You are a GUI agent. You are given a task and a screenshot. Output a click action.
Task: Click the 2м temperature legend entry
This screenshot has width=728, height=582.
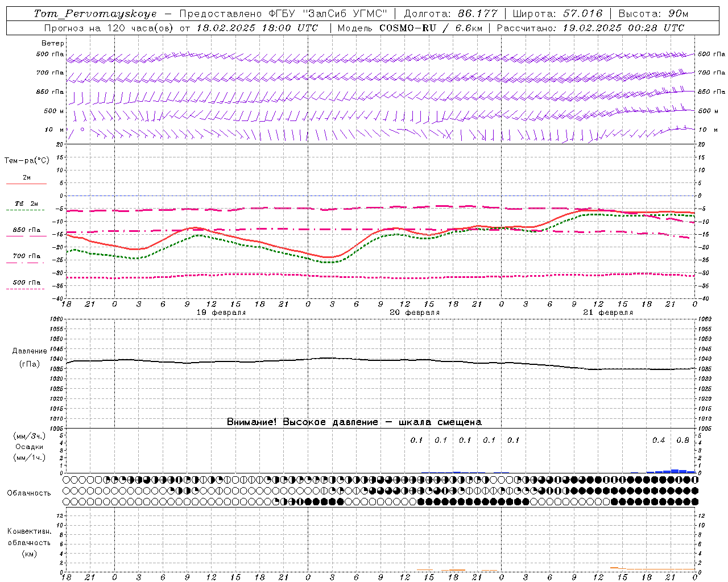tap(27, 178)
